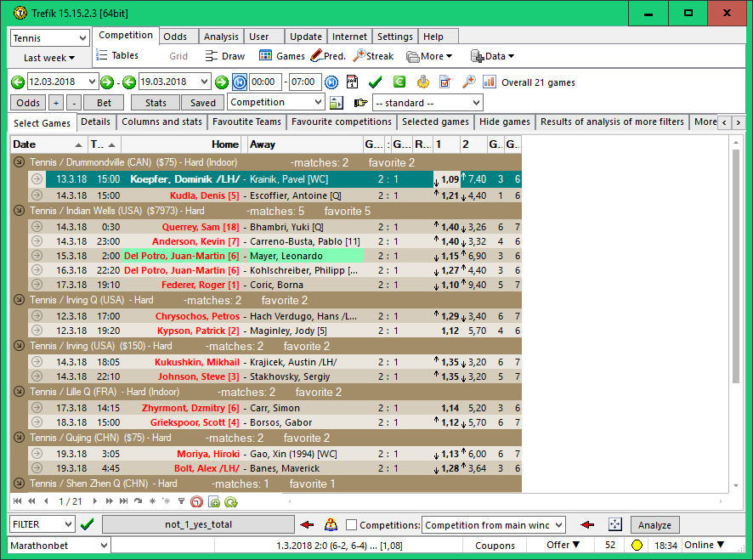Click the pointing hand icon before standard dropdown
753x560 pixels.
click(360, 103)
